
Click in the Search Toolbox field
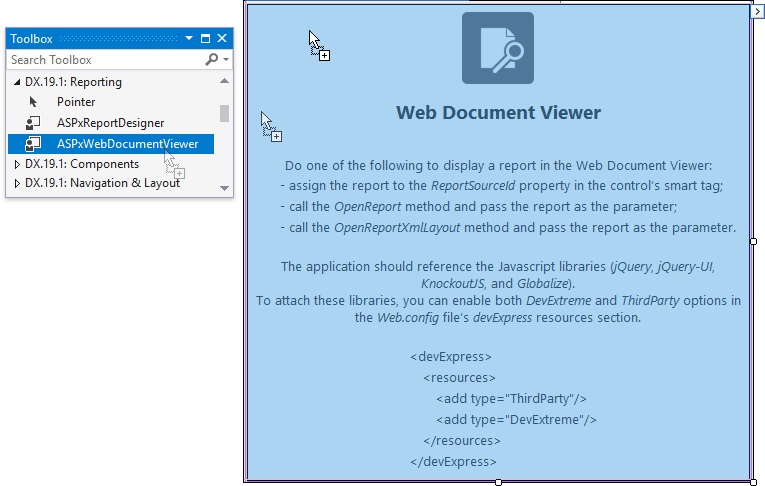point(105,60)
